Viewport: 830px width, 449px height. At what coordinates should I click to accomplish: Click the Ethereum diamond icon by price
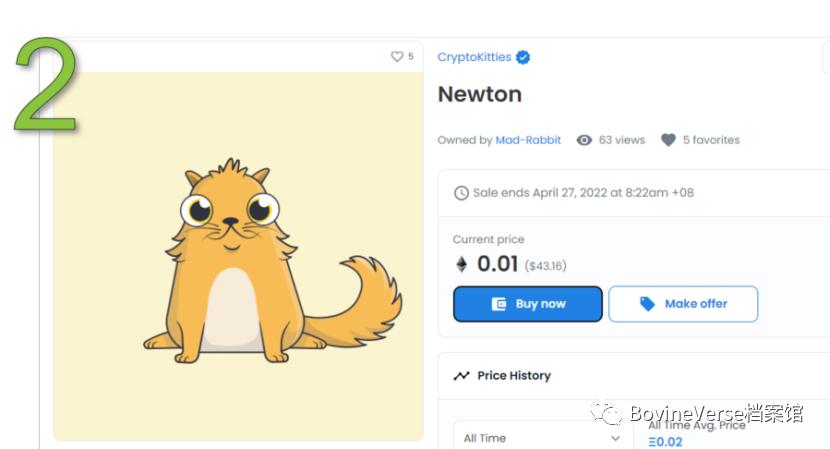(x=461, y=264)
